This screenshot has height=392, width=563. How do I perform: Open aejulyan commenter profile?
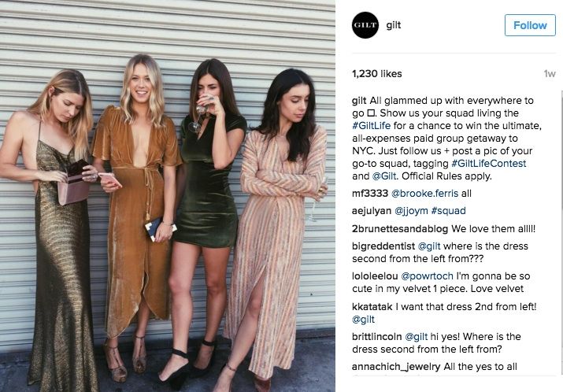[371, 211]
